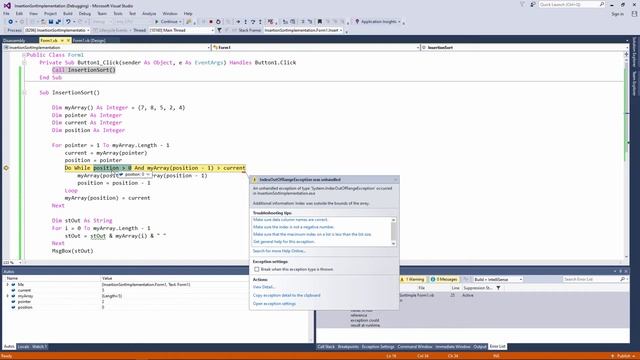Click the Step Over icon
Screen dimensions: 640x360
click(253, 22)
